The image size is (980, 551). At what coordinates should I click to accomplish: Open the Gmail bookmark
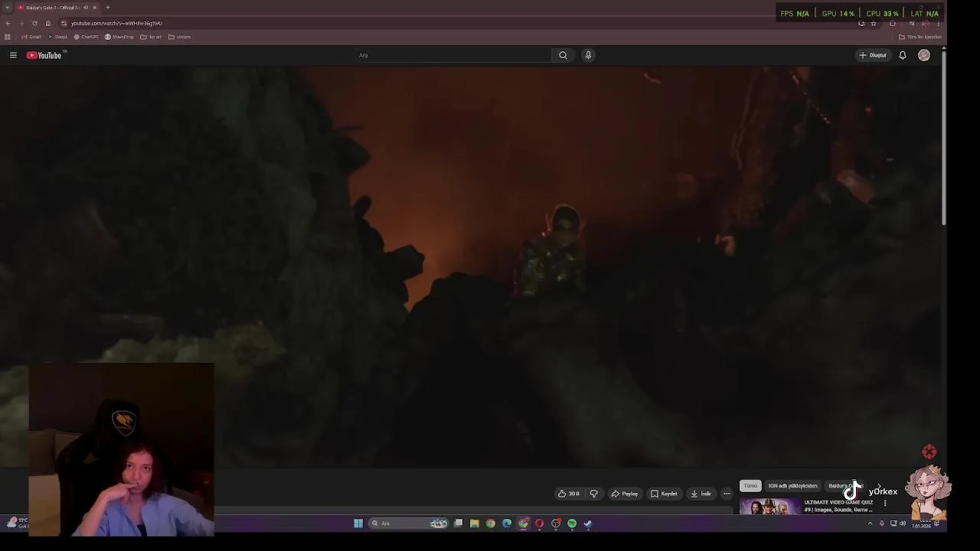coord(31,37)
